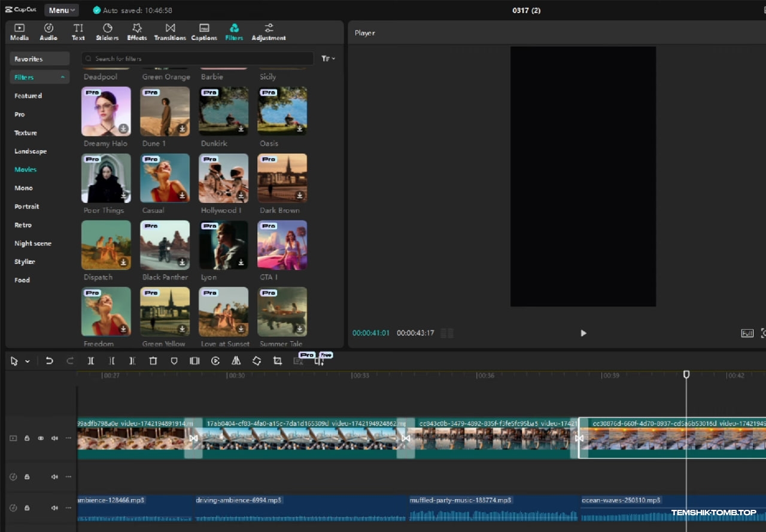The image size is (766, 532).
Task: Go to the Effects tab
Action: click(137, 32)
